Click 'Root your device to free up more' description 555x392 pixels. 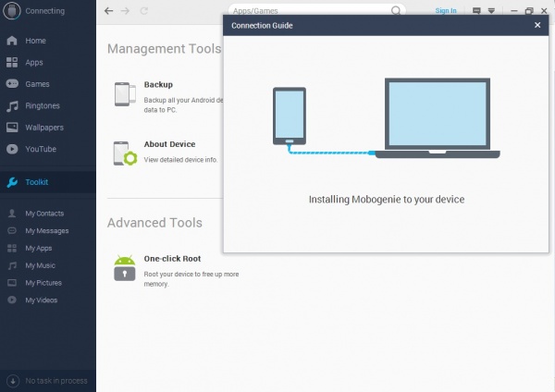(191, 275)
